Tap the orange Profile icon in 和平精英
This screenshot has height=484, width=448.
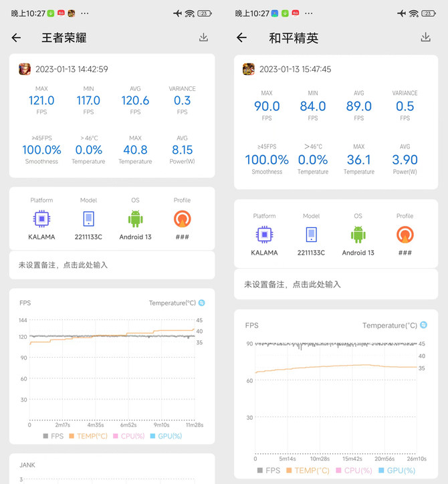(x=405, y=235)
